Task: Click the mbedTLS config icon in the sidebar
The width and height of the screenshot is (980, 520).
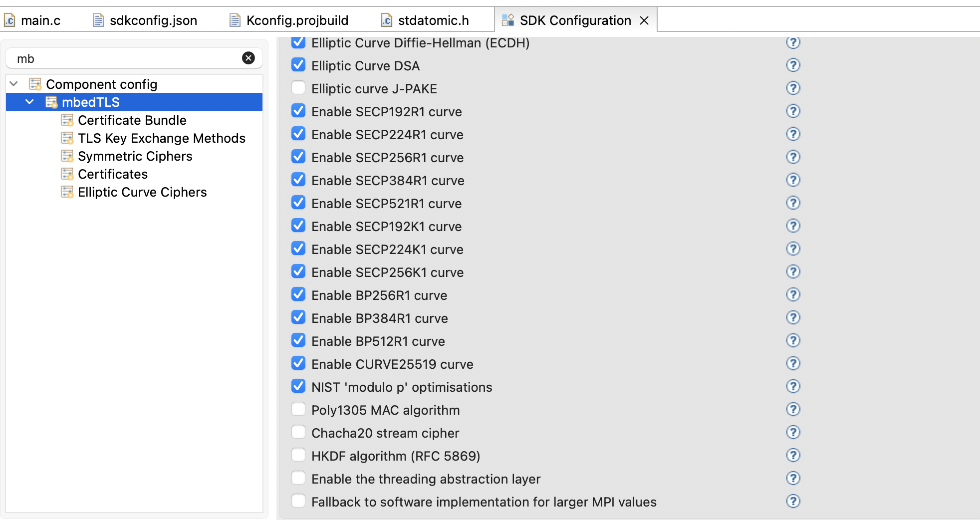Action: click(52, 102)
